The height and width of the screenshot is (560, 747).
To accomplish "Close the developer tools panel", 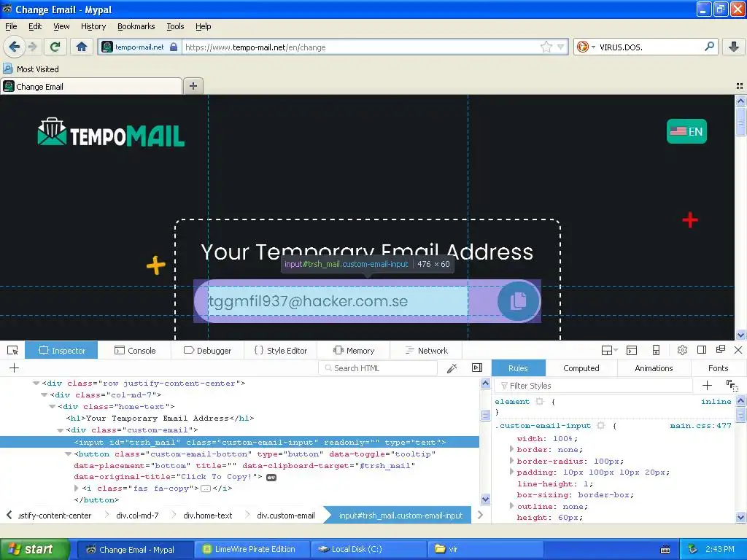I will pos(738,350).
